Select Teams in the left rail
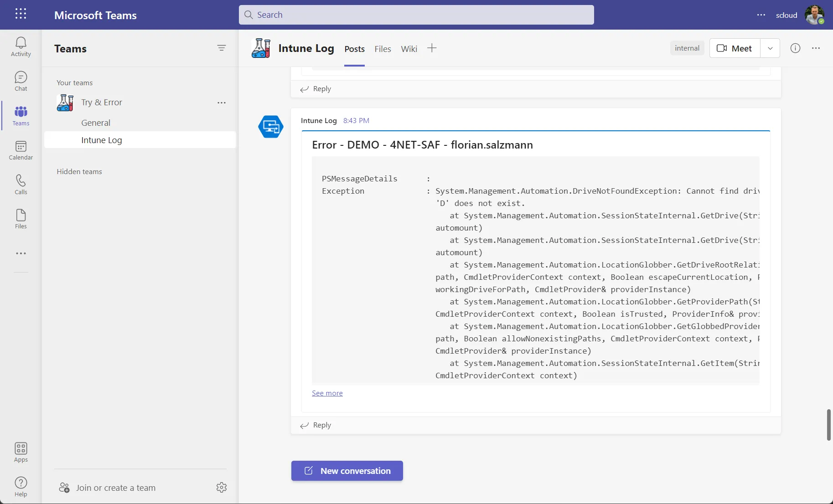The width and height of the screenshot is (833, 504). point(21,116)
